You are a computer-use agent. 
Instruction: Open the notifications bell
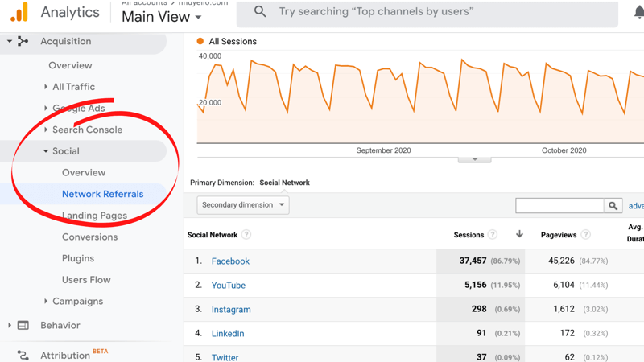pyautogui.click(x=639, y=12)
